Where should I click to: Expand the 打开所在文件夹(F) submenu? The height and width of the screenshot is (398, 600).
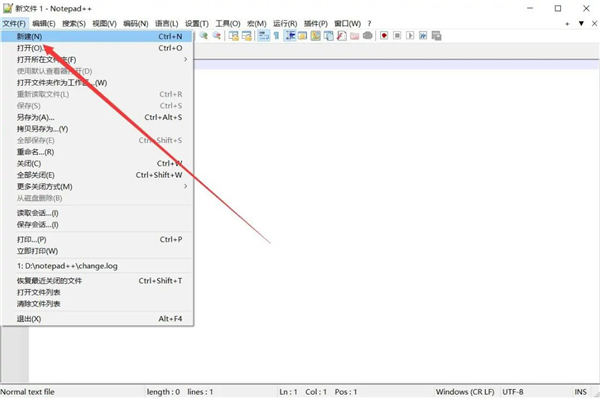[97, 60]
